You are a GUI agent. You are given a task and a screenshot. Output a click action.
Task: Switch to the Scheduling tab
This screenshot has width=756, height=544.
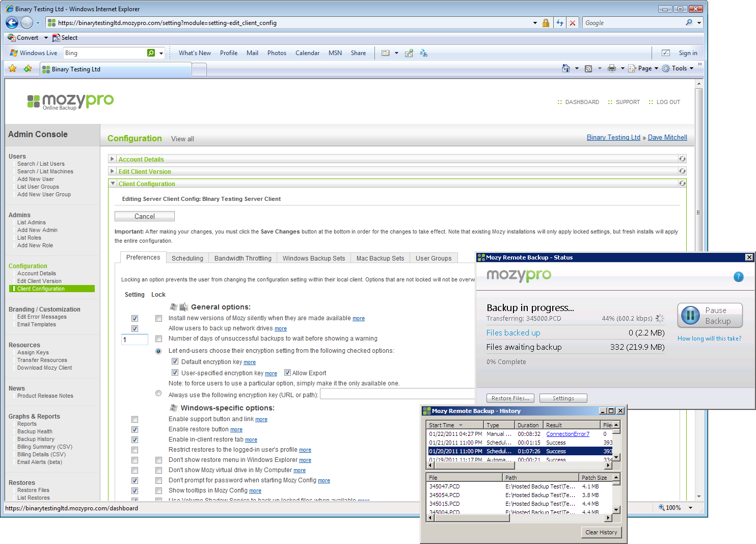tap(187, 258)
